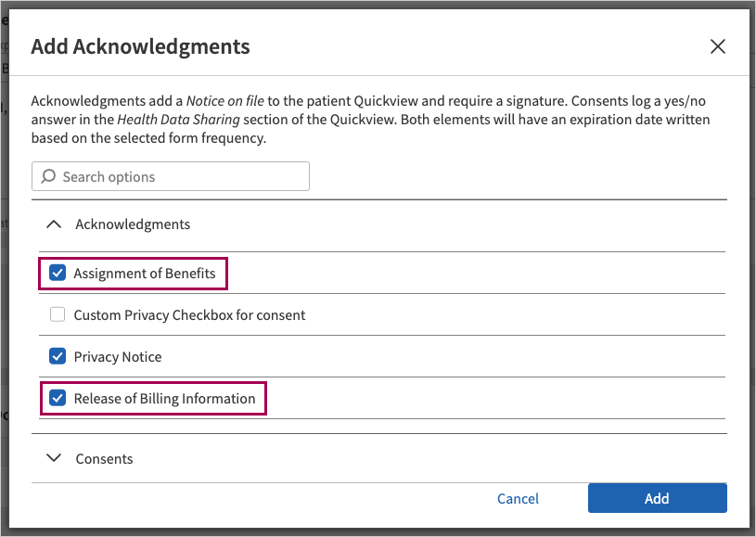
Task: Click the Acknowledgments section header label
Action: [133, 224]
